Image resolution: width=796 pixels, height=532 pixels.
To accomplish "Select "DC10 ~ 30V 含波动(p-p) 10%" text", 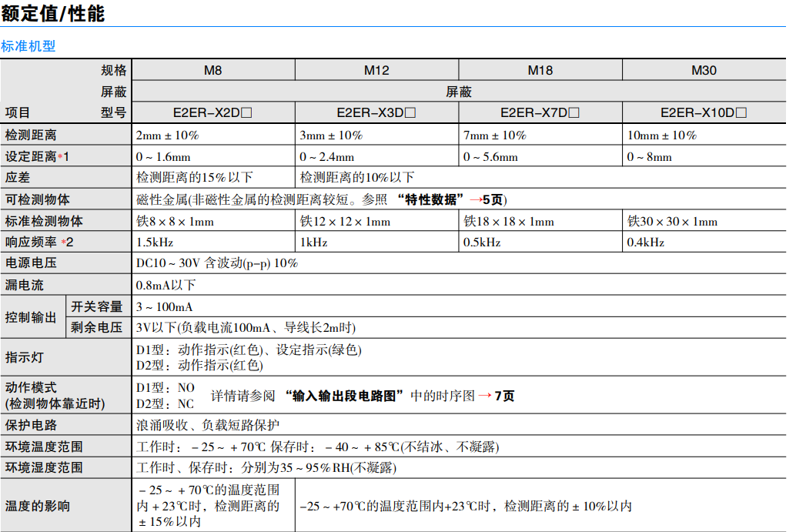I will pos(217,263).
